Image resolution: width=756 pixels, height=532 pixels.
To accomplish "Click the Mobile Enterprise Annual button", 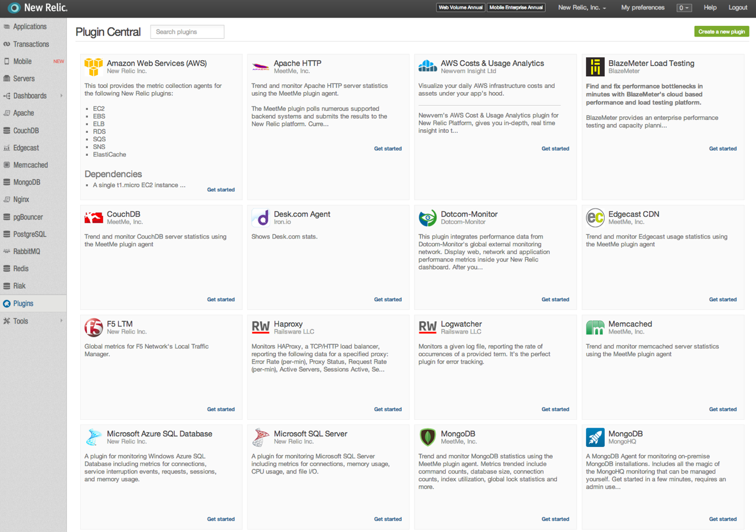I will click(516, 8).
